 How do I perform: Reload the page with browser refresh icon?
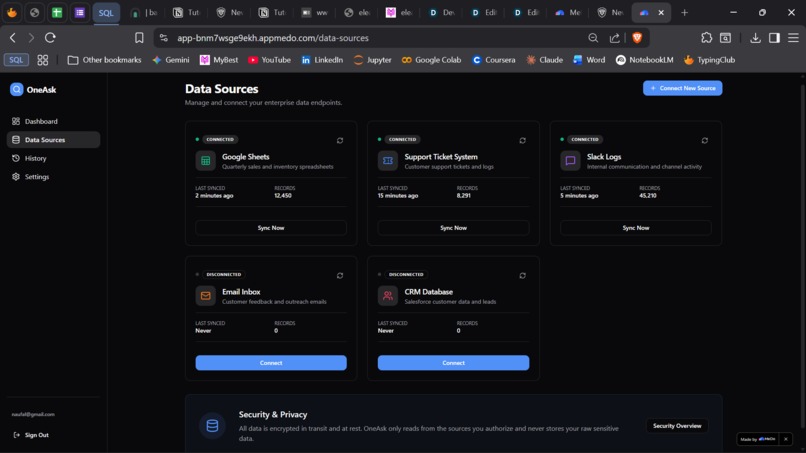(x=50, y=38)
